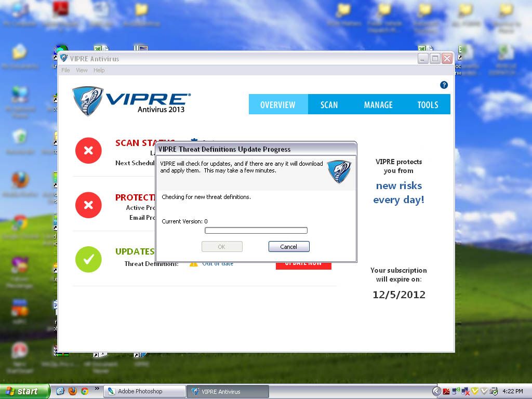This screenshot has height=399, width=532.
Task: Open the Tools tab
Action: point(428,104)
